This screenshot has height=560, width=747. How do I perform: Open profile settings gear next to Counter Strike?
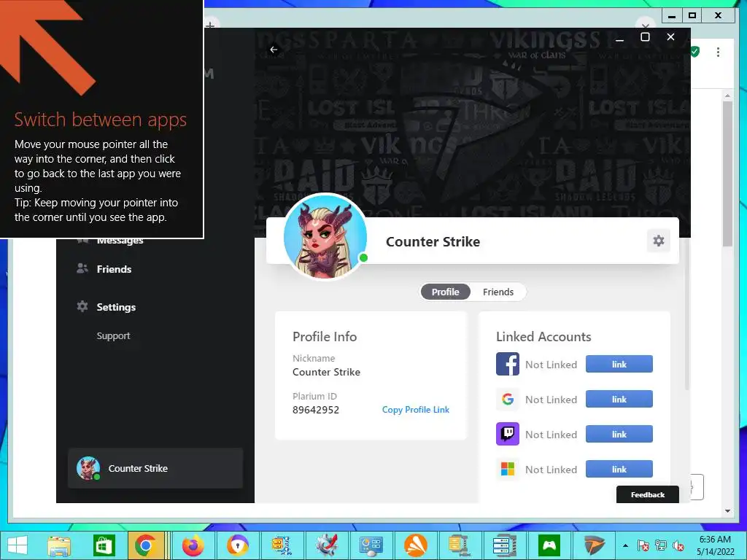659,241
